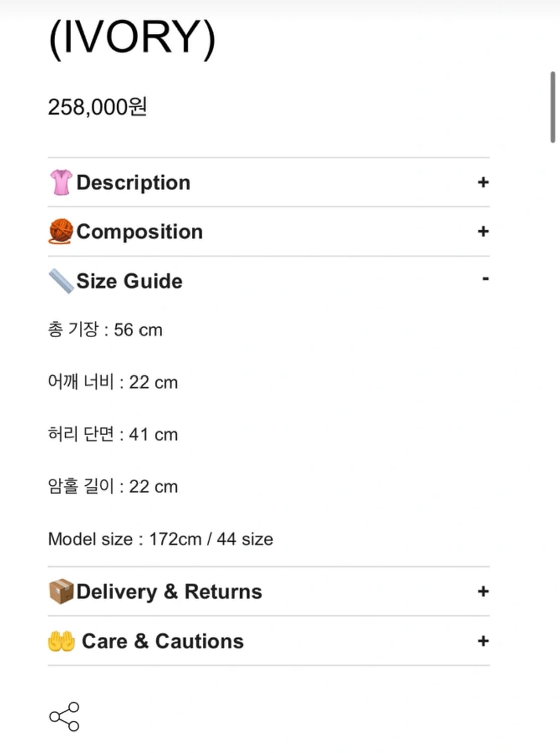
Task: Collapse Size Guide with minus sign
Action: (x=485, y=279)
